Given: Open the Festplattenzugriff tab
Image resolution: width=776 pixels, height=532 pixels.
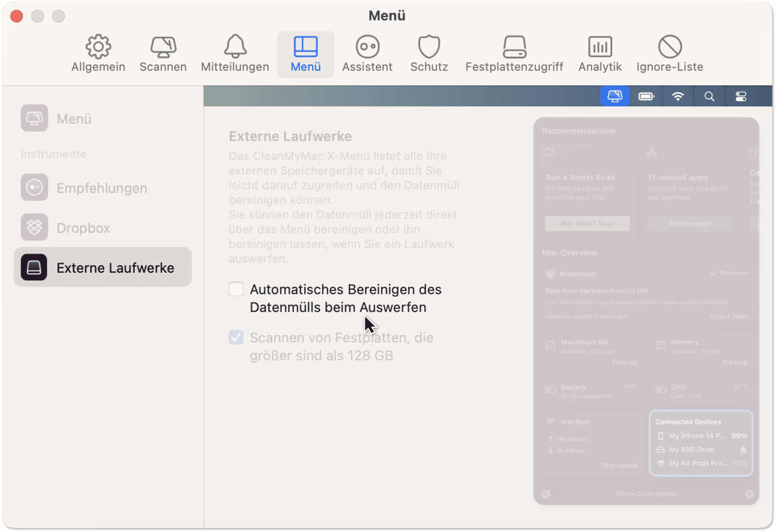Looking at the screenshot, I should tap(514, 54).
